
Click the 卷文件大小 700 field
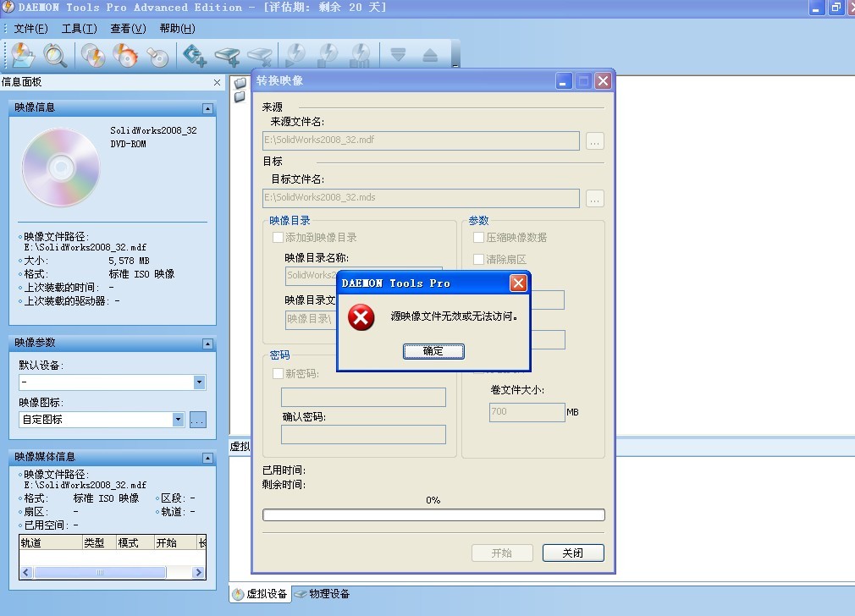pos(527,412)
